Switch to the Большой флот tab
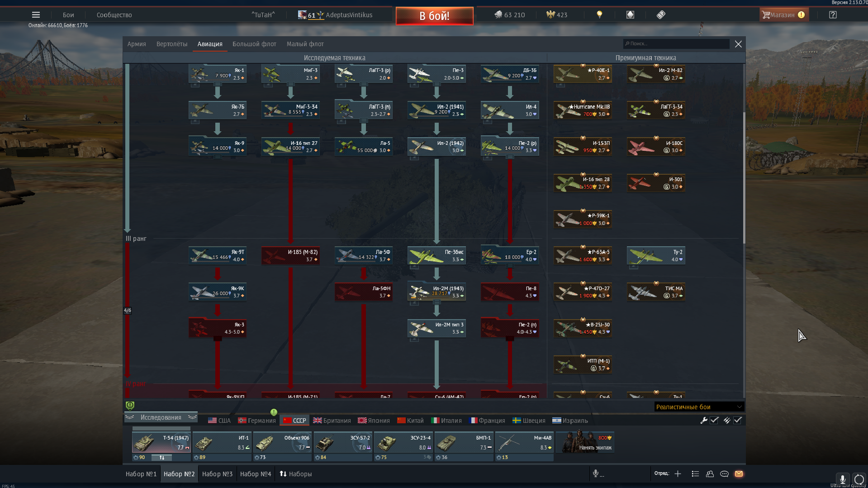868x488 pixels. click(254, 44)
